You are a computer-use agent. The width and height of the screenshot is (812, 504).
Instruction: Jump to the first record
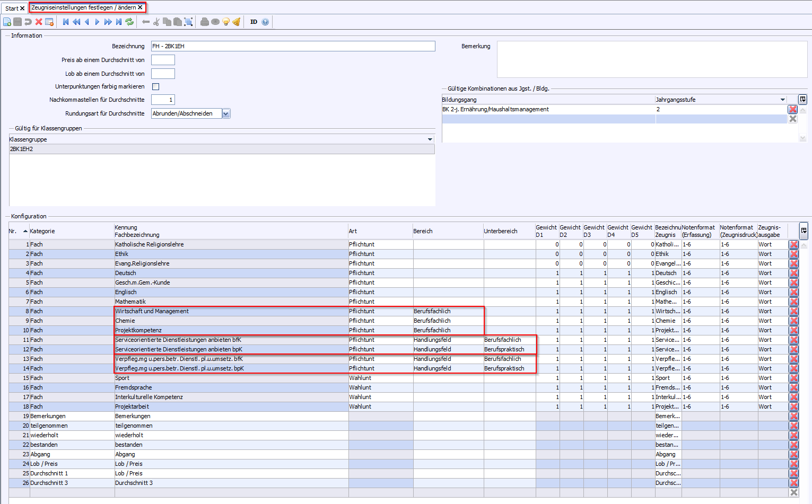point(66,22)
